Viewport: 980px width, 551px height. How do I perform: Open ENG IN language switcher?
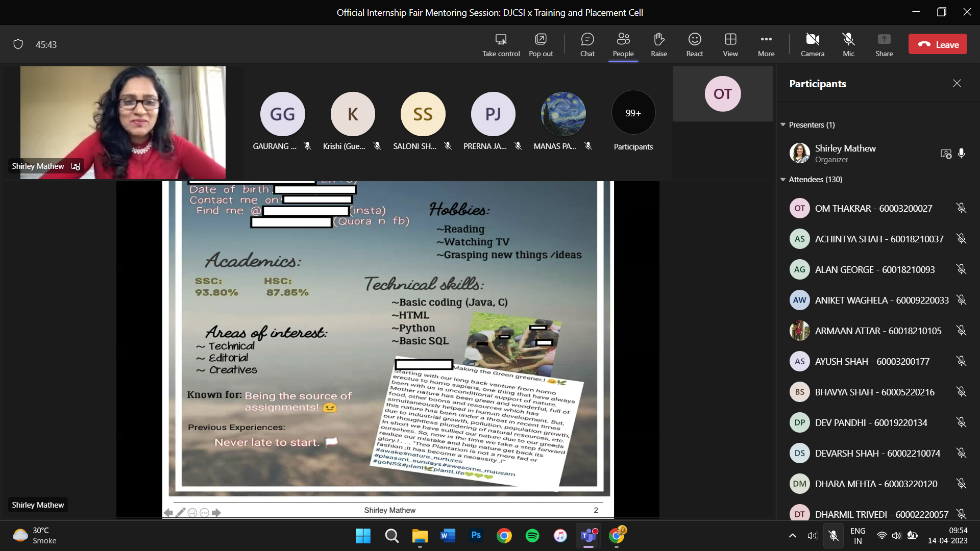click(858, 536)
